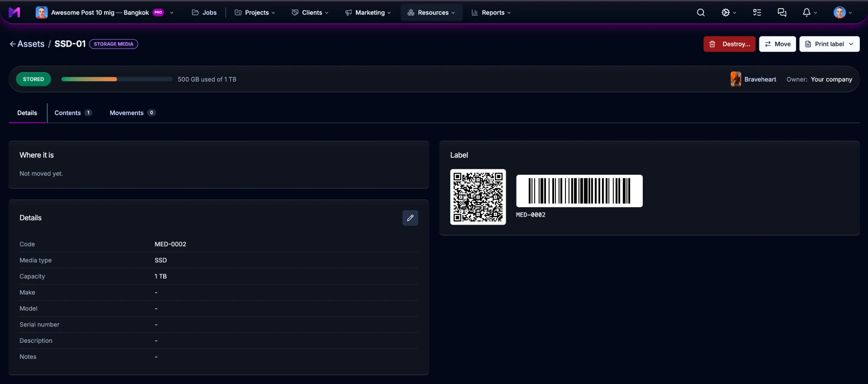Click the SSD media type value

161,260
